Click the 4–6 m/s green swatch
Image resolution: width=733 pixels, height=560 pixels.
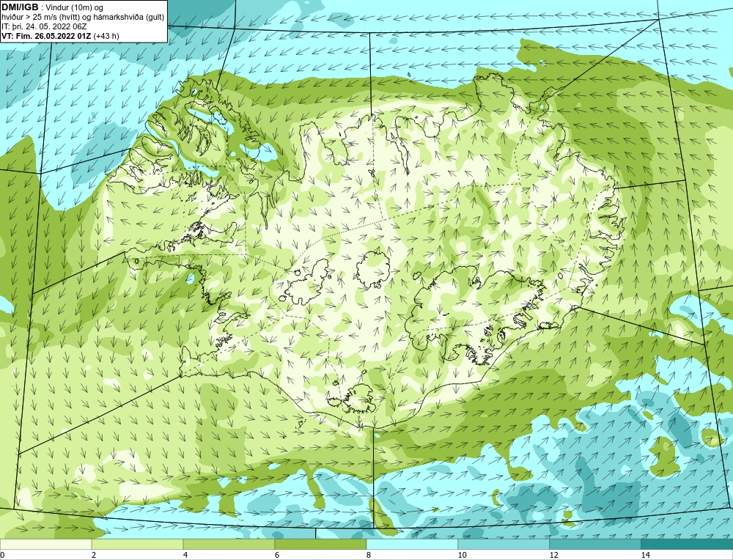229,544
